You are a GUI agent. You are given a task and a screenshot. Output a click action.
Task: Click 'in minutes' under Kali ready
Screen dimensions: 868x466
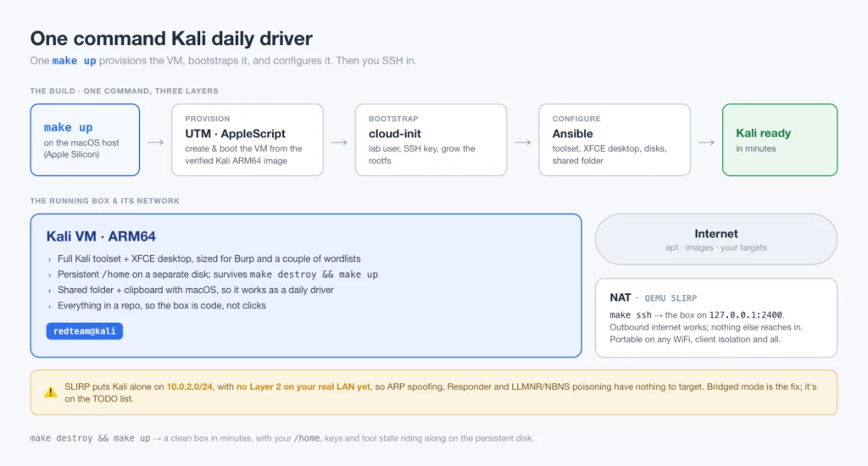point(755,148)
